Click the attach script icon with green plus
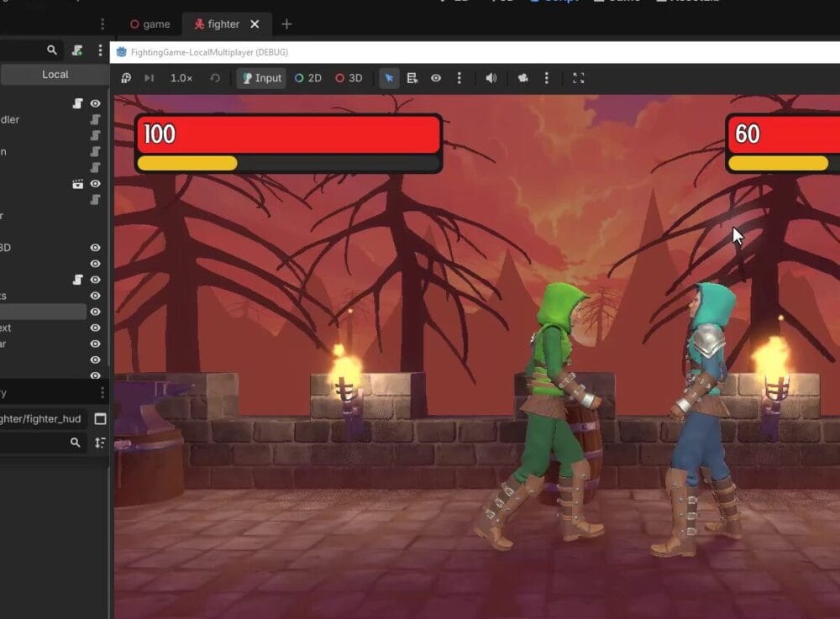 click(77, 50)
